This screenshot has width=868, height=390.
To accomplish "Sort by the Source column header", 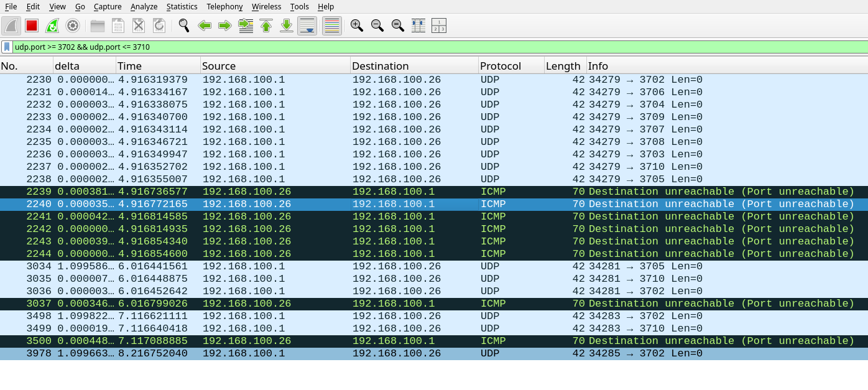I will (x=275, y=66).
